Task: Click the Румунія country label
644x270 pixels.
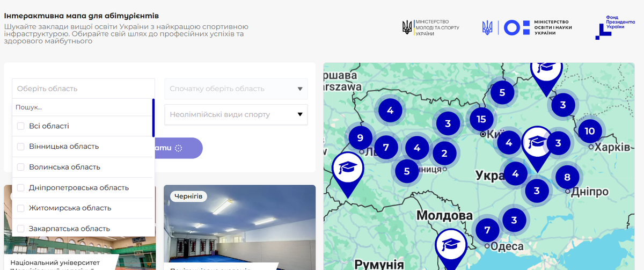Action: coord(379,264)
